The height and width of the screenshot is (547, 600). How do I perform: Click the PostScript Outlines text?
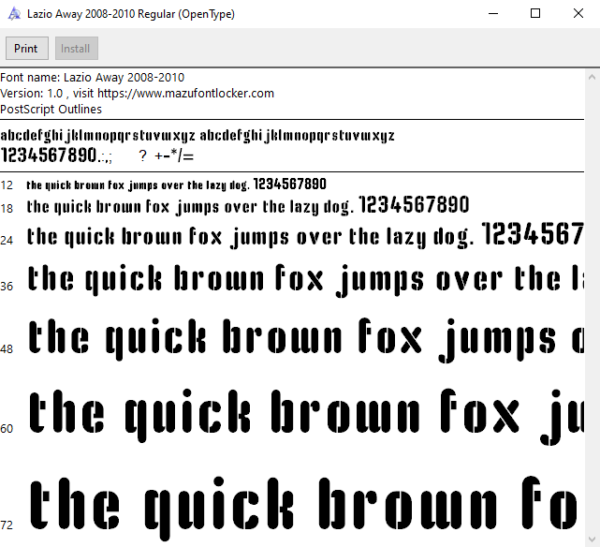pyautogui.click(x=51, y=109)
